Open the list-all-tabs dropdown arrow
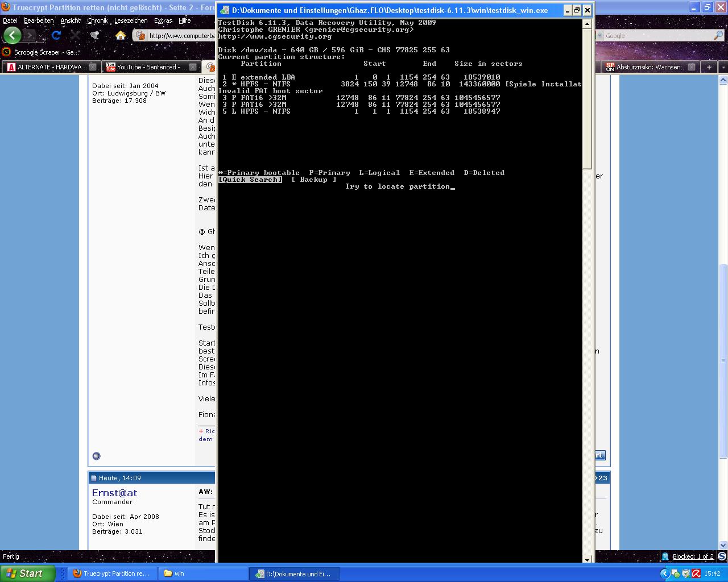The height and width of the screenshot is (582, 728). pyautogui.click(x=723, y=67)
